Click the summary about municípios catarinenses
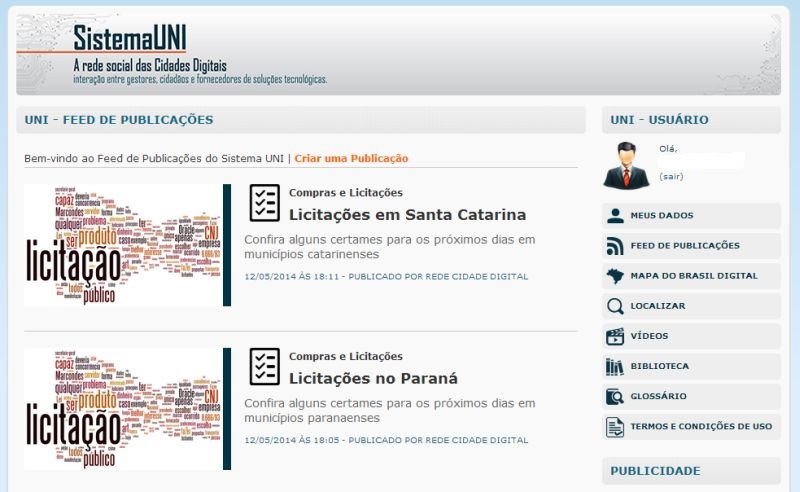800x492 pixels. point(389,247)
